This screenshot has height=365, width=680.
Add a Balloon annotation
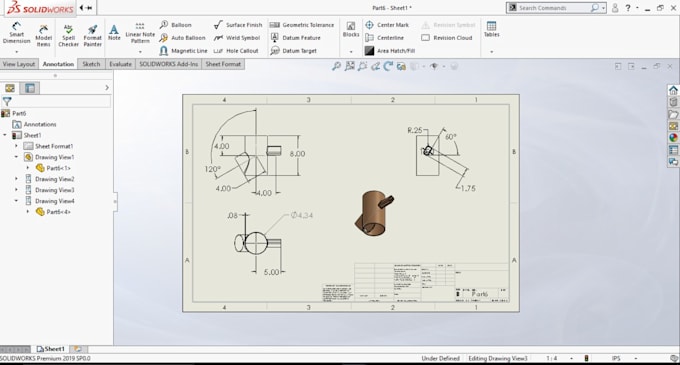click(176, 25)
